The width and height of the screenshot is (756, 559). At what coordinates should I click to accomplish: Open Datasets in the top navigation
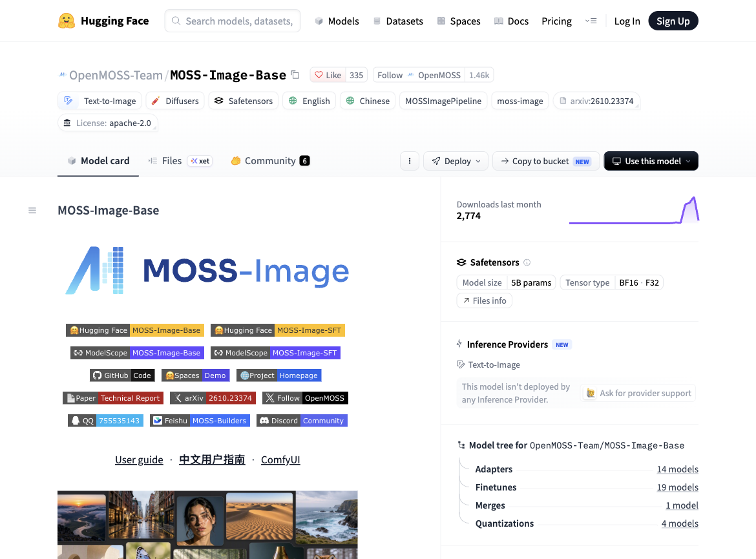(x=398, y=21)
